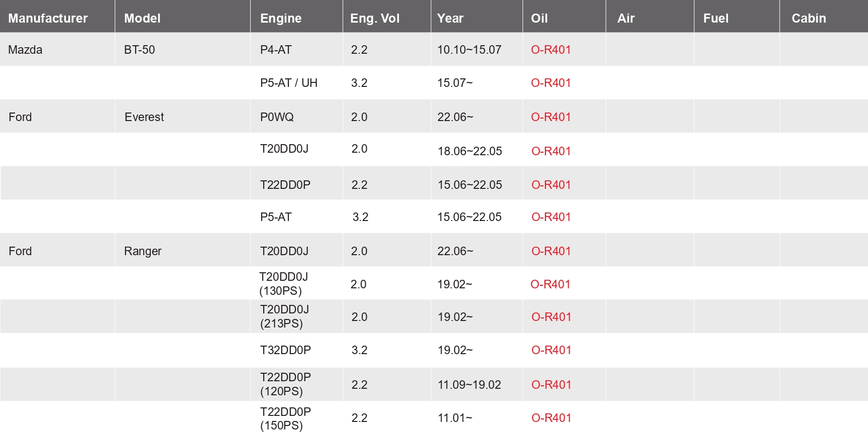Click 3.2 volume in the T32DD0P row
This screenshot has height=435, width=868.
click(359, 350)
